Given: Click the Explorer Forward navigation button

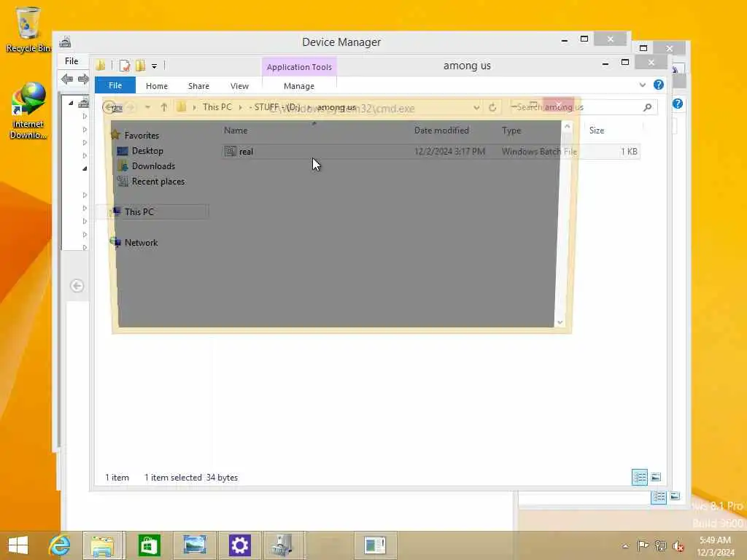Looking at the screenshot, I should (x=130, y=107).
